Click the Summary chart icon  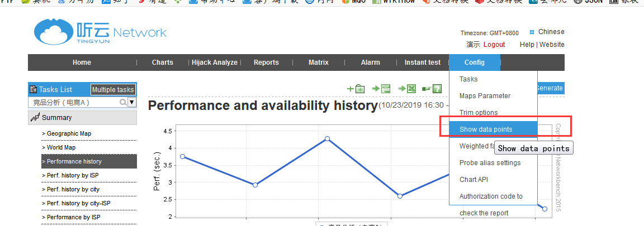click(x=35, y=118)
